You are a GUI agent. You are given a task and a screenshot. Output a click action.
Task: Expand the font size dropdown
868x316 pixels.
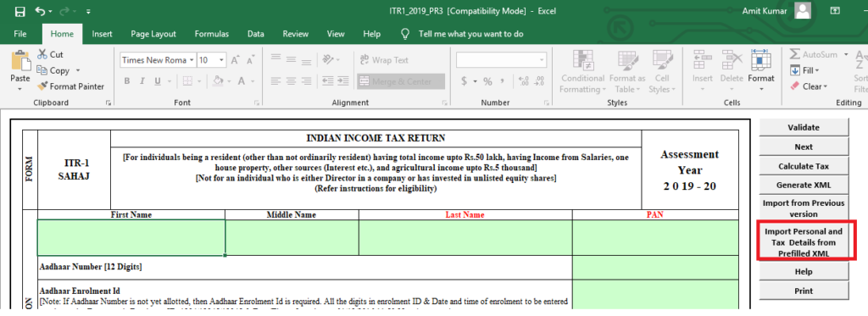coord(222,60)
